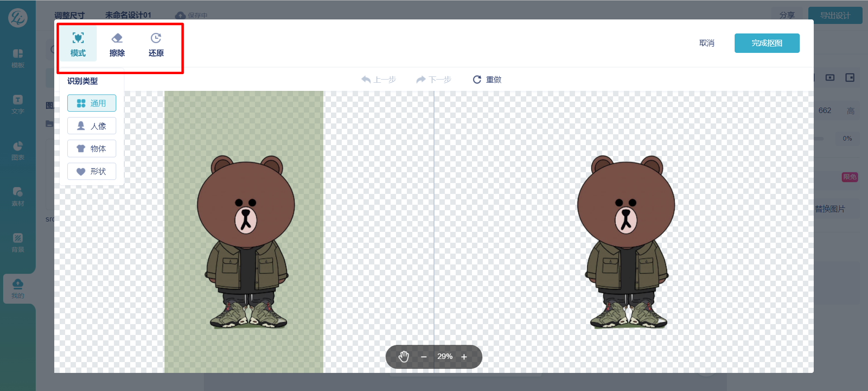868x391 pixels.
Task: Click the 662 width value field
Action: click(825, 111)
